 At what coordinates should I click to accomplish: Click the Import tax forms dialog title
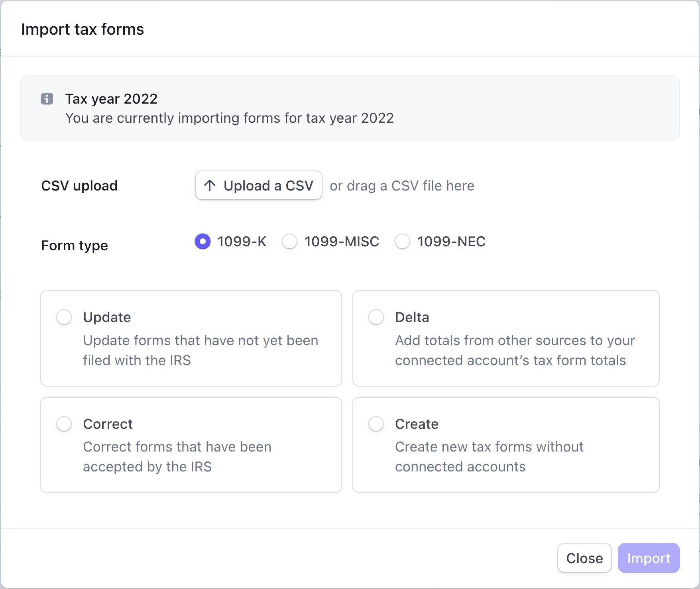coord(83,29)
